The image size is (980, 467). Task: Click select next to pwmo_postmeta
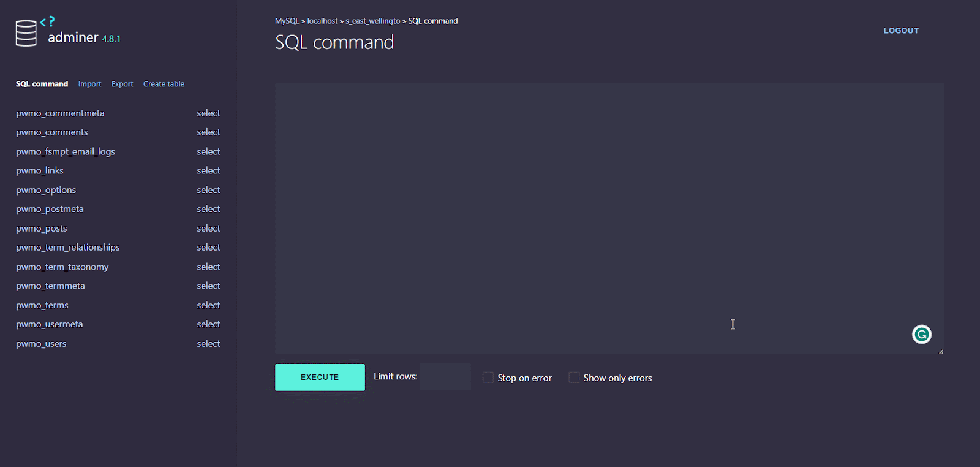208,209
